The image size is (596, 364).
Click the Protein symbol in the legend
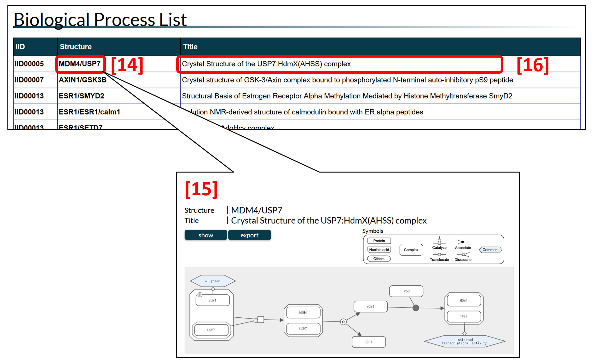tap(379, 241)
